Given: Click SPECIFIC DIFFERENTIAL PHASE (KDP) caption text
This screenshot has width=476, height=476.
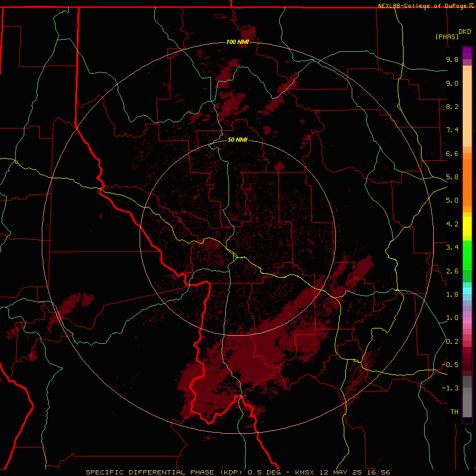Looking at the screenshot, I should tap(163, 472).
